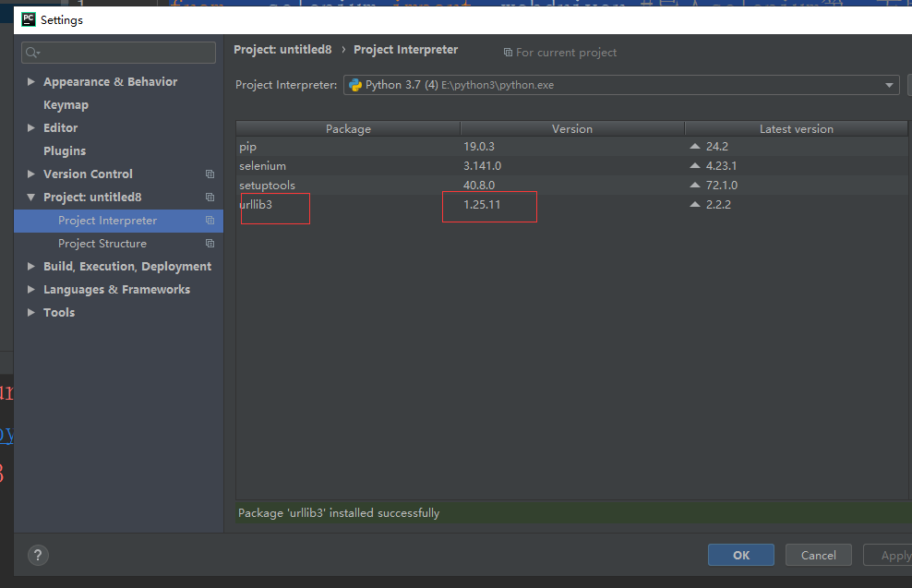
Task: Select the pip package row
Action: point(571,147)
